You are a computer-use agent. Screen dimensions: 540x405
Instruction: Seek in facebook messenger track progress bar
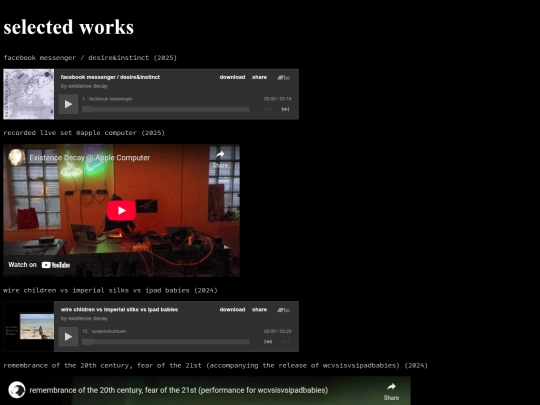165,110
